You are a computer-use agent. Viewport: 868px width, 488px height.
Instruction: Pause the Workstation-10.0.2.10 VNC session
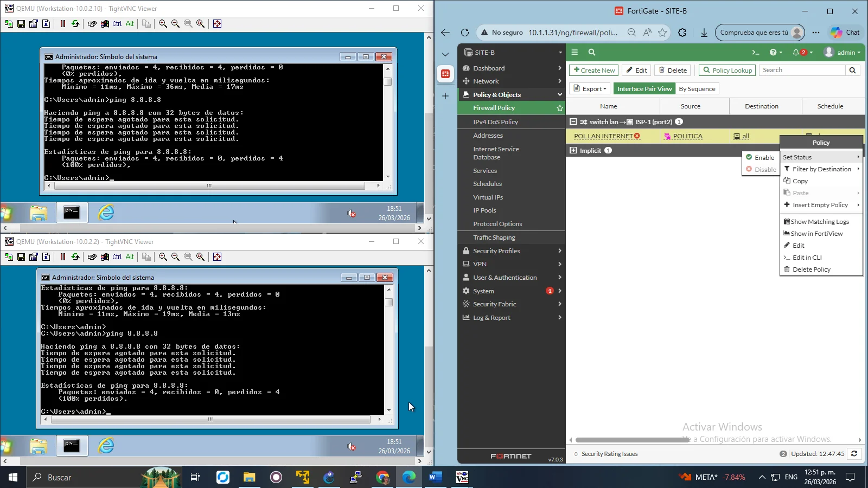click(x=63, y=24)
